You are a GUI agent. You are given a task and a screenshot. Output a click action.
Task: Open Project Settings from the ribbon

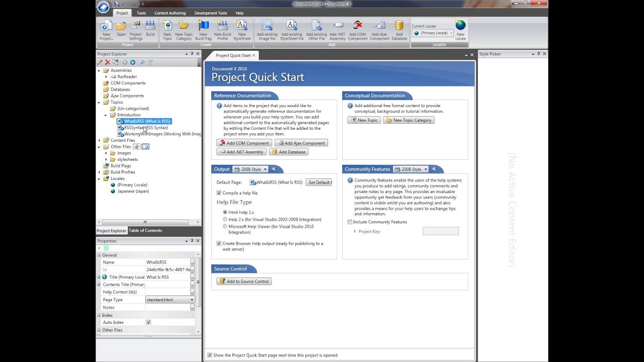tap(136, 30)
